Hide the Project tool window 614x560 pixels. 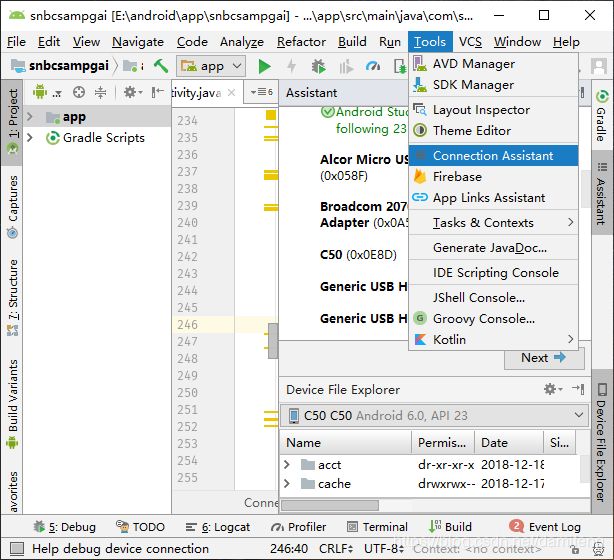[x=158, y=92]
